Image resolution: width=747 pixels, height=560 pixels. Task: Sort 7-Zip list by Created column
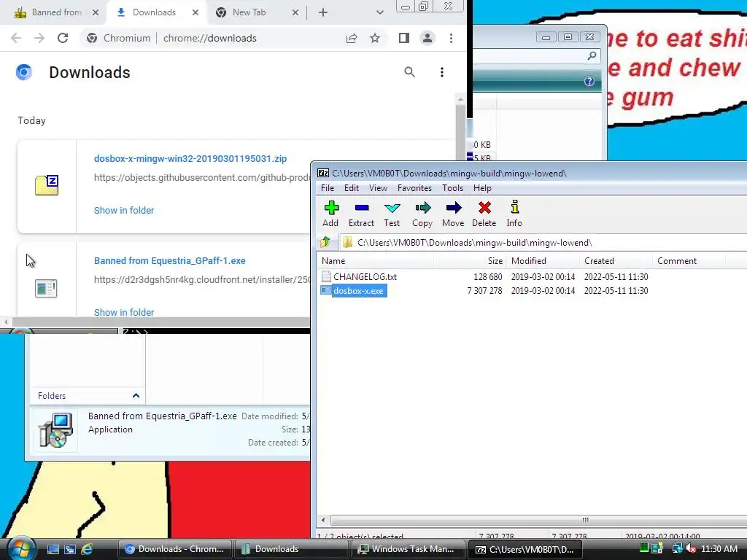(616, 261)
